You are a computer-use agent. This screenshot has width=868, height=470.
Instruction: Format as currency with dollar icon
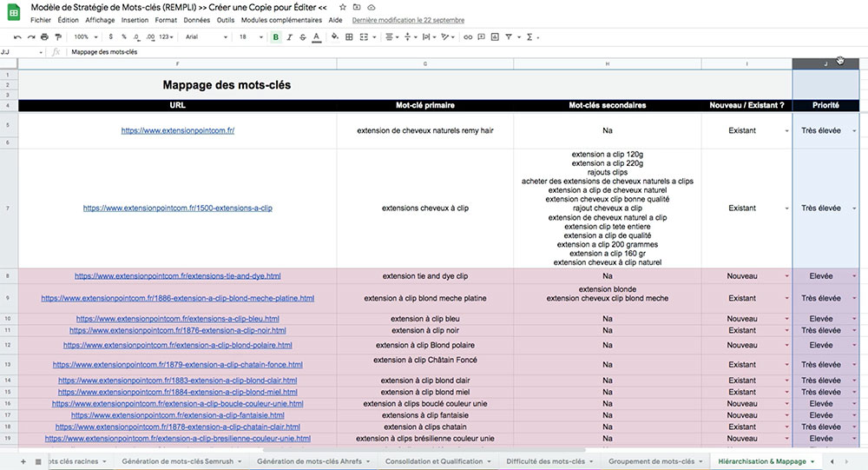(x=111, y=37)
